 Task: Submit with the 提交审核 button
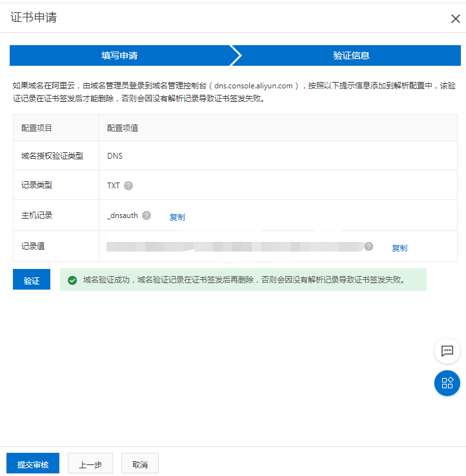[33, 464]
